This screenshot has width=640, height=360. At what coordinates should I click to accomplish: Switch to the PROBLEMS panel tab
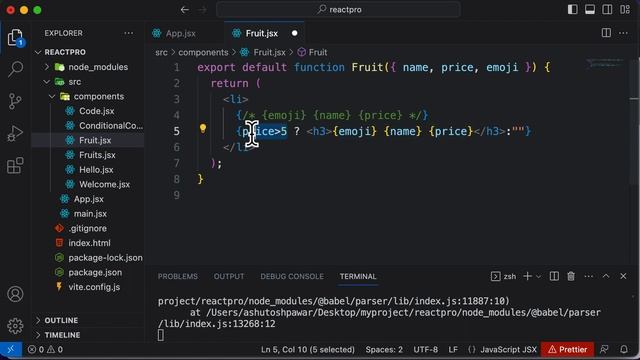click(178, 276)
